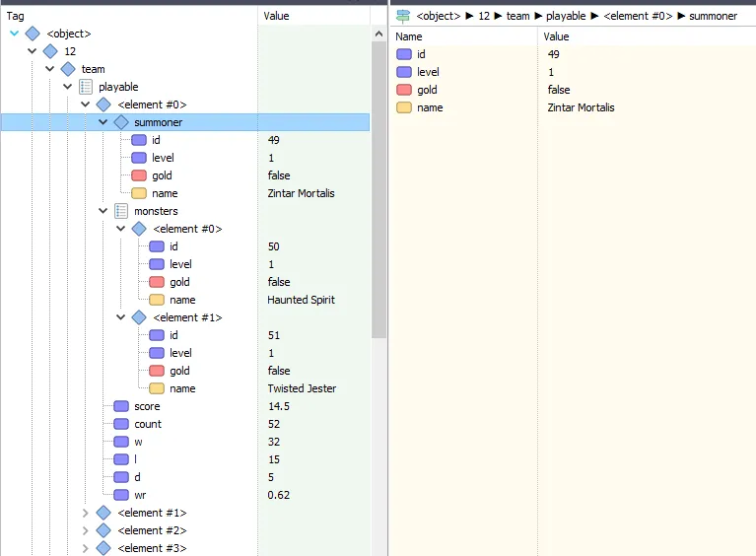This screenshot has height=556, width=756.
Task: Select Zintar Mortalis in detail pane
Action: click(x=581, y=107)
